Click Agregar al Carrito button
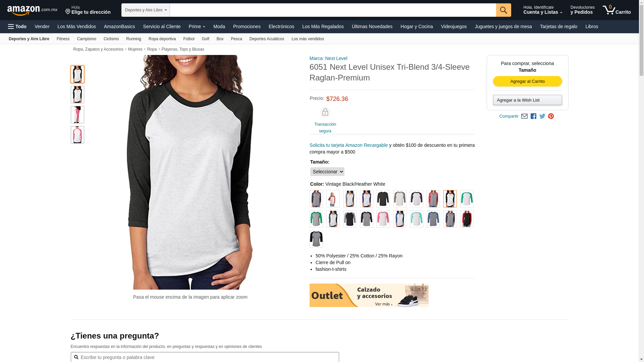Viewport: 644px width, 362px height. [x=527, y=81]
